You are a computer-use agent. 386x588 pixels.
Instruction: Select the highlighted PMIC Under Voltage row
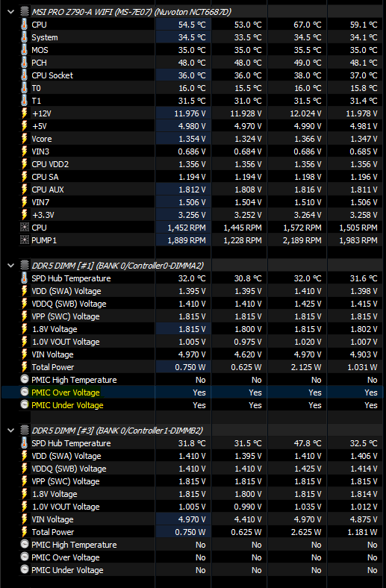pos(201,405)
